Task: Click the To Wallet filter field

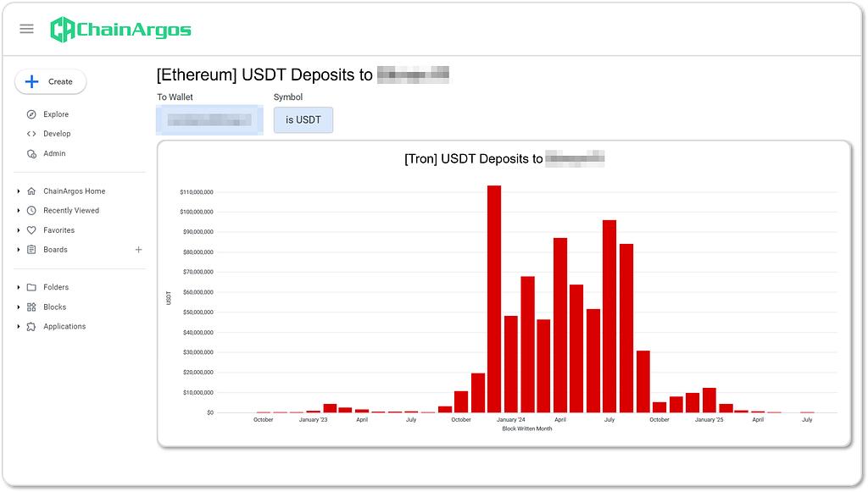Action: click(x=209, y=120)
